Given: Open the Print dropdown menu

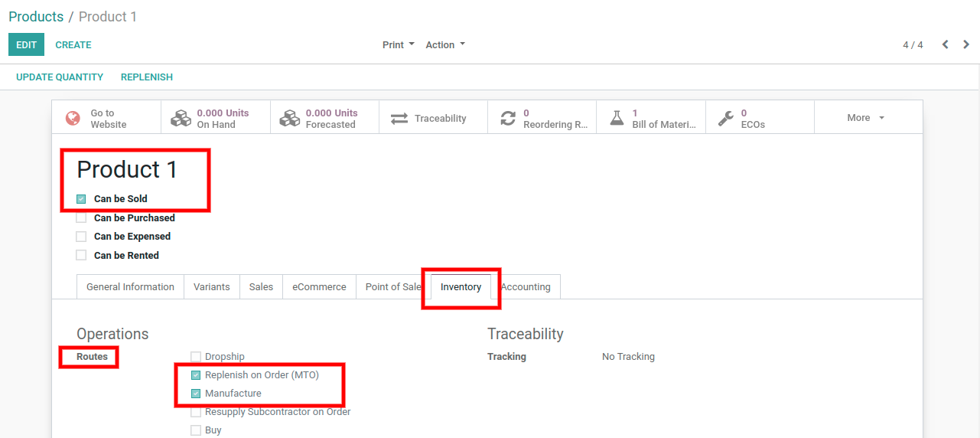Looking at the screenshot, I should point(399,45).
